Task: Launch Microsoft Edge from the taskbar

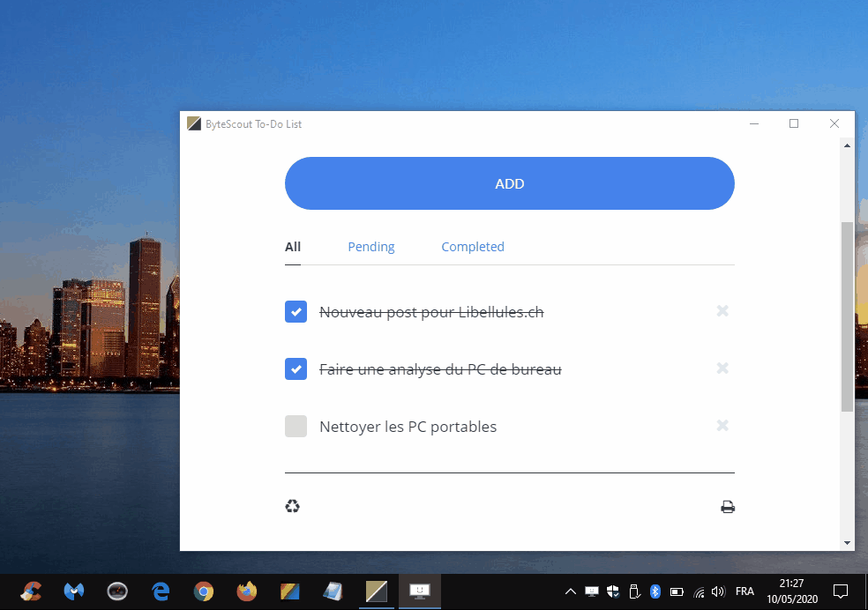Action: click(x=161, y=591)
